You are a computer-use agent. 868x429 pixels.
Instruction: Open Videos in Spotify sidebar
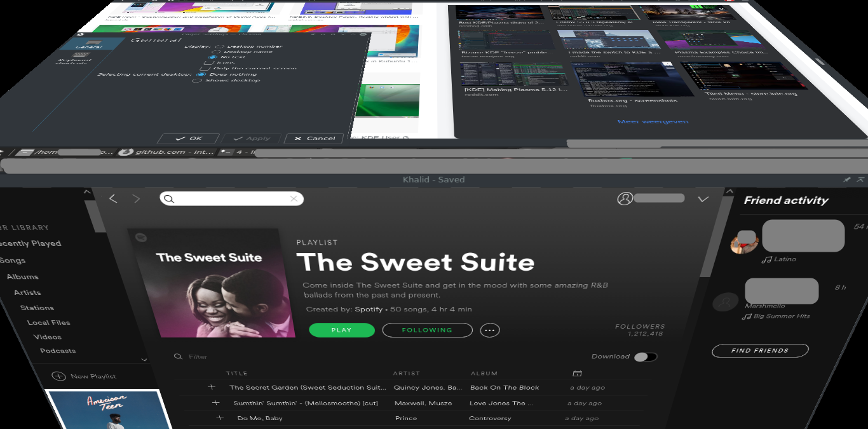(48, 337)
